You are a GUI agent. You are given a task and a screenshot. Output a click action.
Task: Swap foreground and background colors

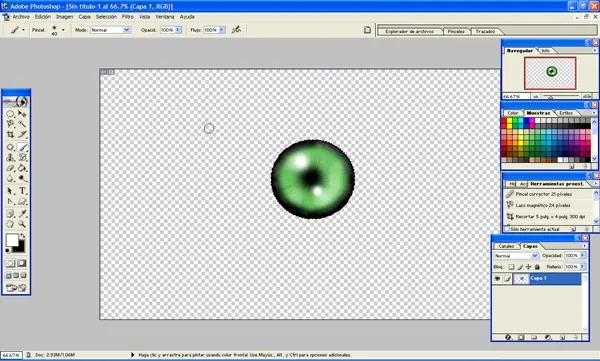point(23,236)
